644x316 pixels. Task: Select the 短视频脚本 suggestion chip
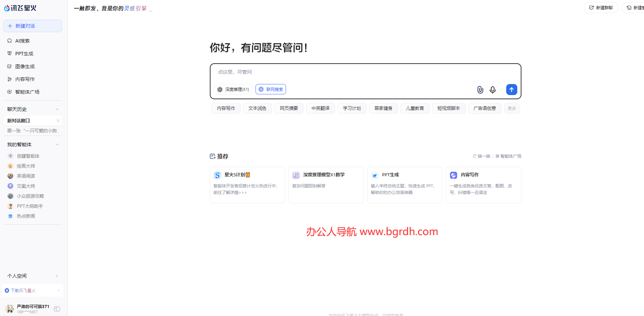point(449,108)
